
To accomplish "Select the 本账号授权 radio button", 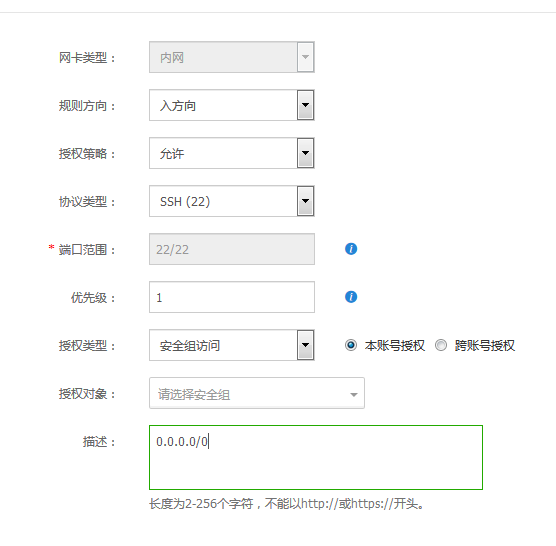I will tap(351, 345).
